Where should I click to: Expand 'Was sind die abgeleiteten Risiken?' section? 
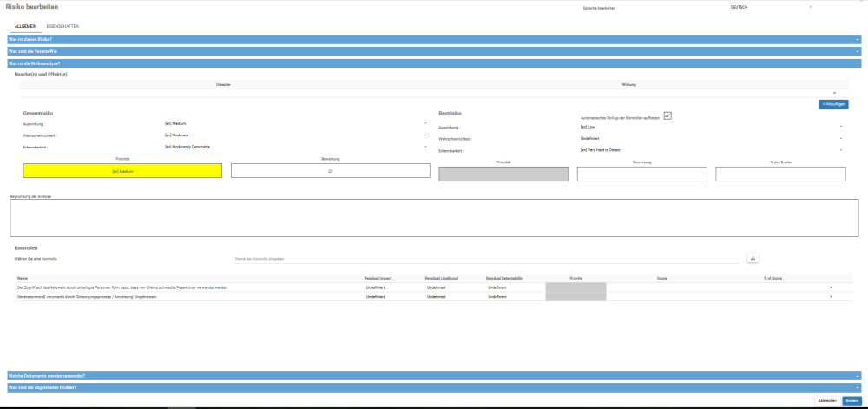(x=434, y=387)
